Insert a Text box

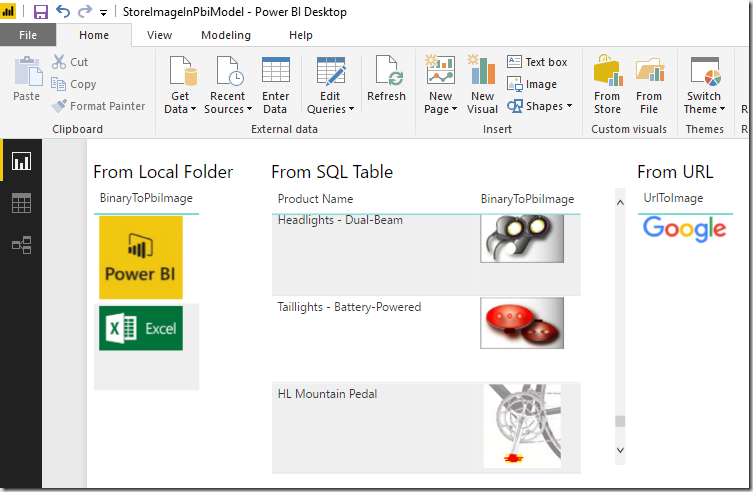pos(537,62)
